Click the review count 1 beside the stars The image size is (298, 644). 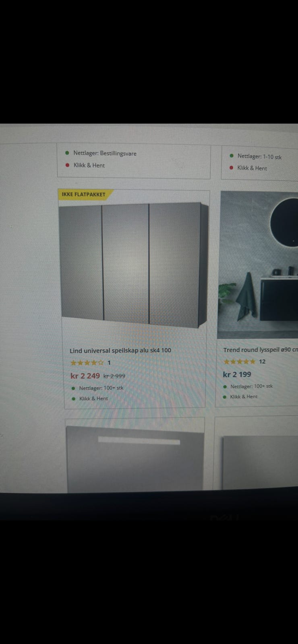pyautogui.click(x=109, y=363)
